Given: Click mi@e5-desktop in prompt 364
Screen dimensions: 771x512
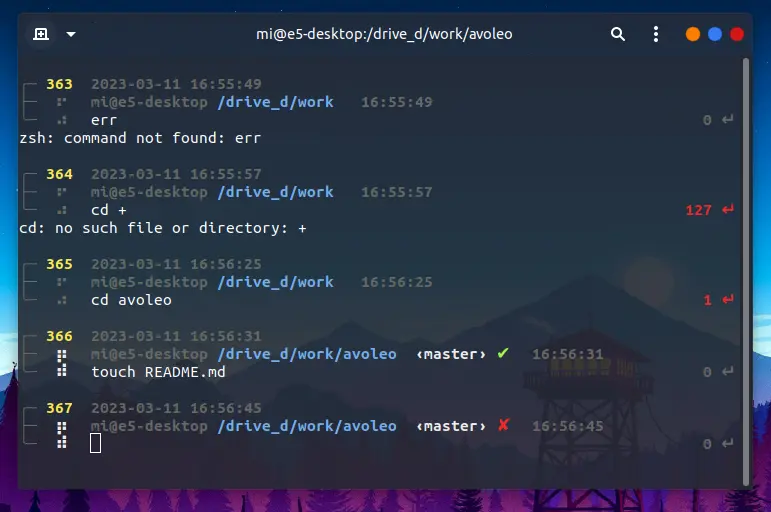Looking at the screenshot, I should [x=149, y=192].
